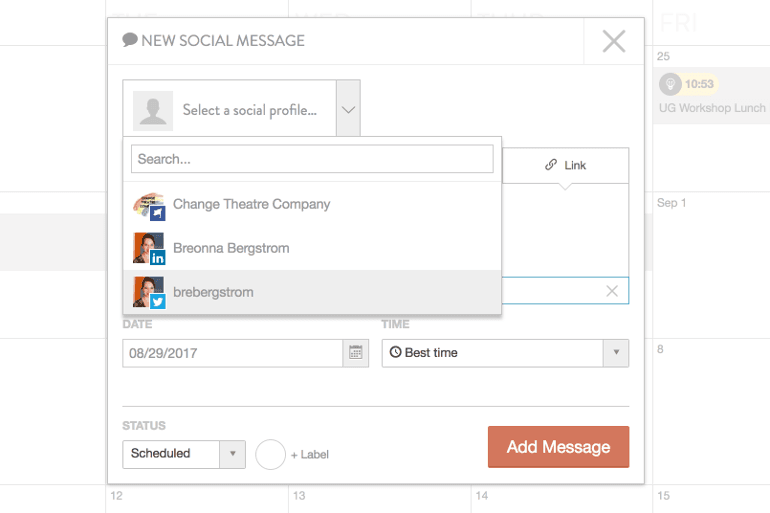Viewport: 770px width, 513px height.
Task: Click the Change Theatre Company Facebook avatar
Action: coord(149,205)
